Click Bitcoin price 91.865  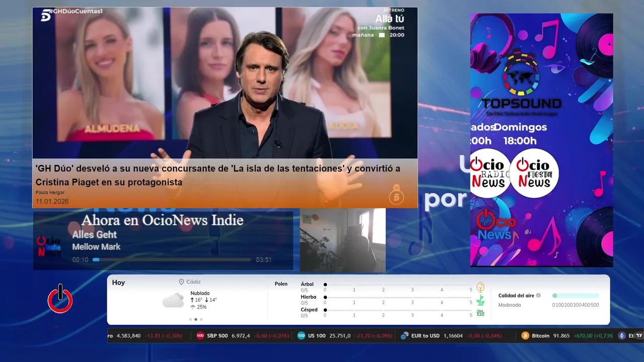click(561, 335)
